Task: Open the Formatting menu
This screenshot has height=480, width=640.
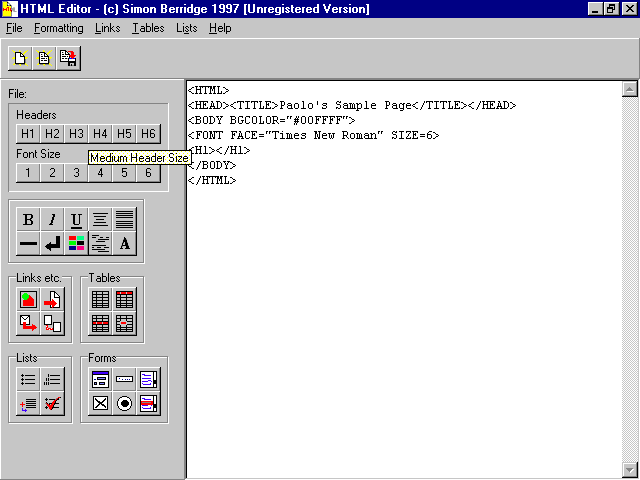Action: [59, 28]
